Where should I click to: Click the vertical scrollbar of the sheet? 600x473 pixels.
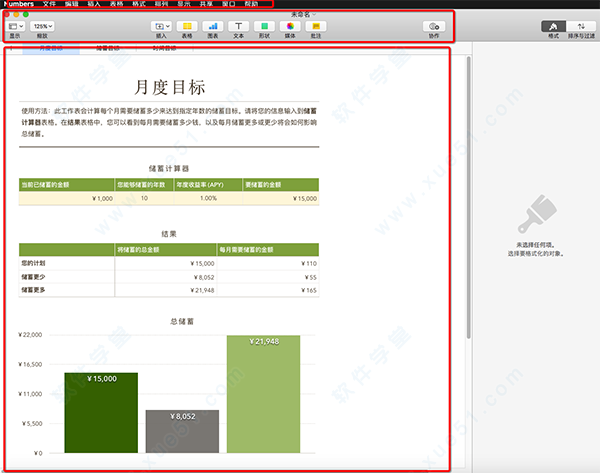click(x=468, y=197)
